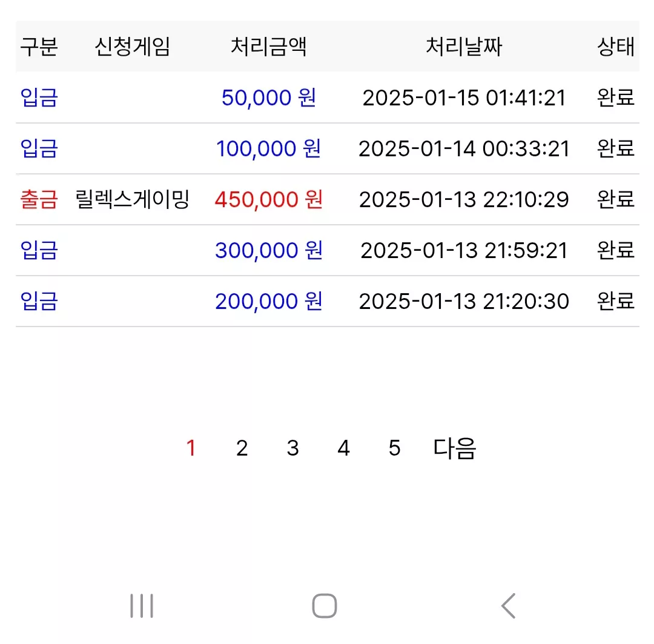Click the 상태 column header
This screenshot has height=644, width=654.
tap(616, 46)
